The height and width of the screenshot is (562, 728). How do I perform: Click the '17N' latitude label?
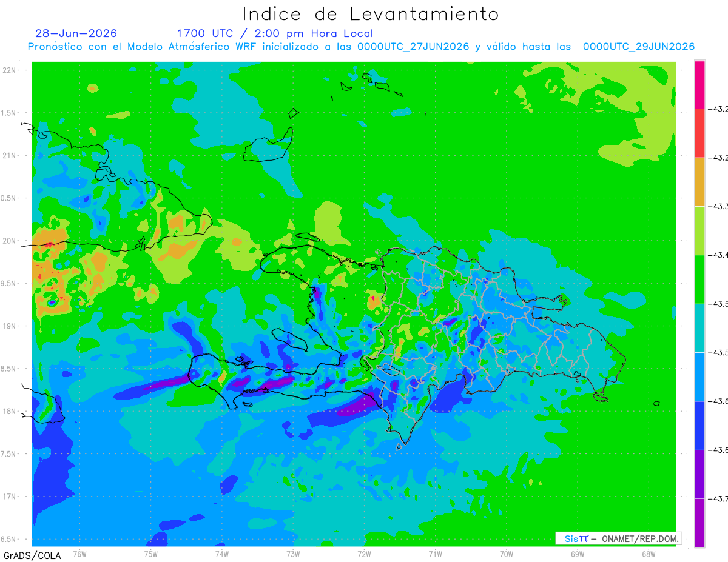click(x=10, y=497)
